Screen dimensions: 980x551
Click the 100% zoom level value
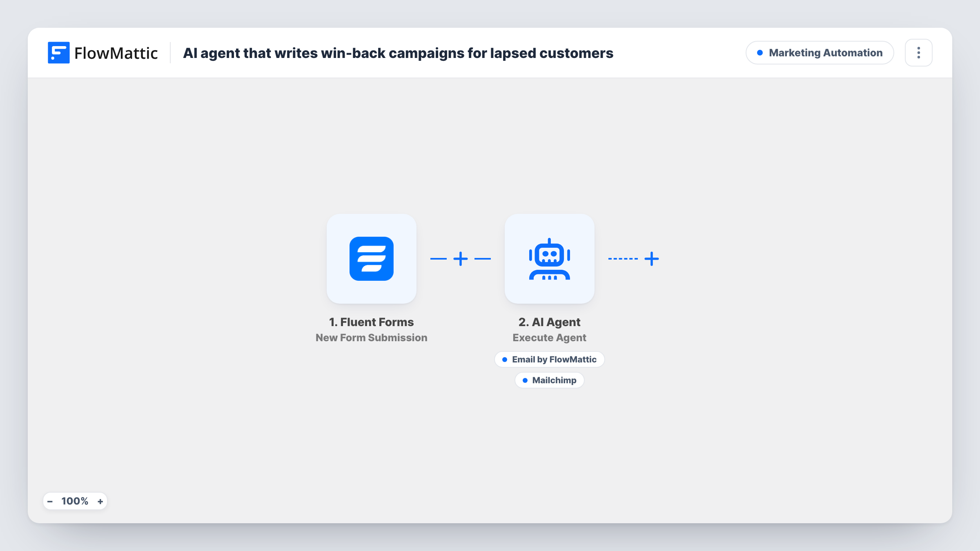(x=75, y=501)
